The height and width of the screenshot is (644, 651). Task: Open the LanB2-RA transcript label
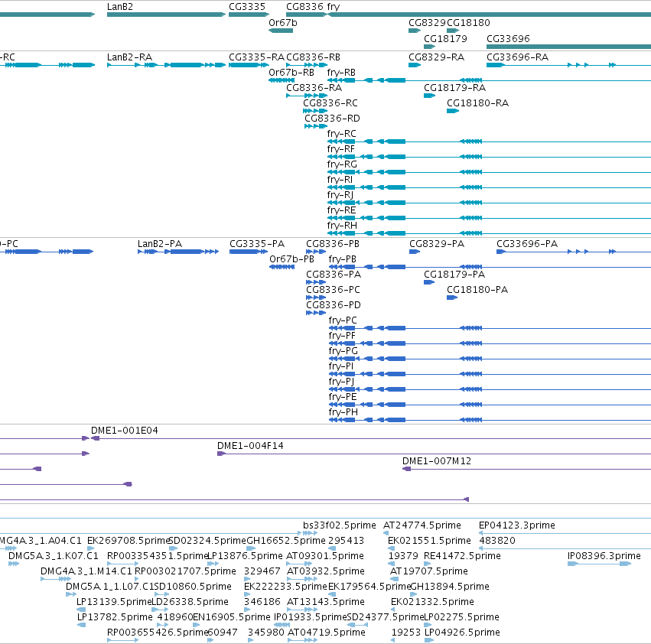pos(129,57)
